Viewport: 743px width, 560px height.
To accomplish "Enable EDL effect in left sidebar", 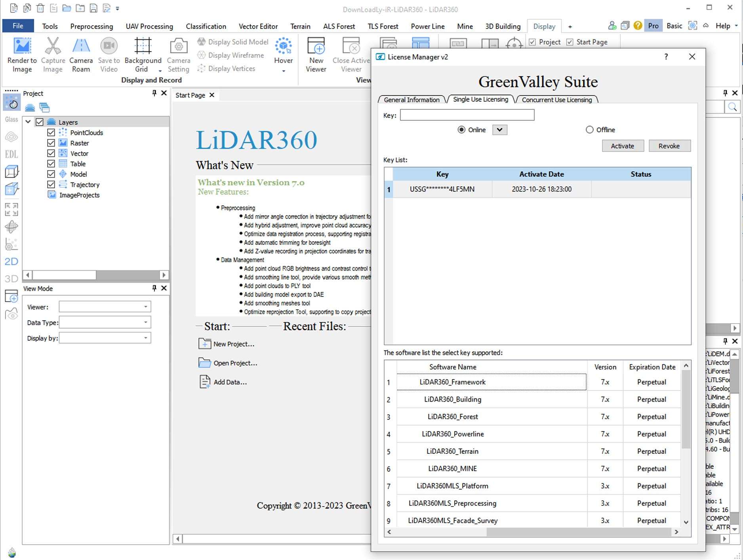I will [11, 154].
